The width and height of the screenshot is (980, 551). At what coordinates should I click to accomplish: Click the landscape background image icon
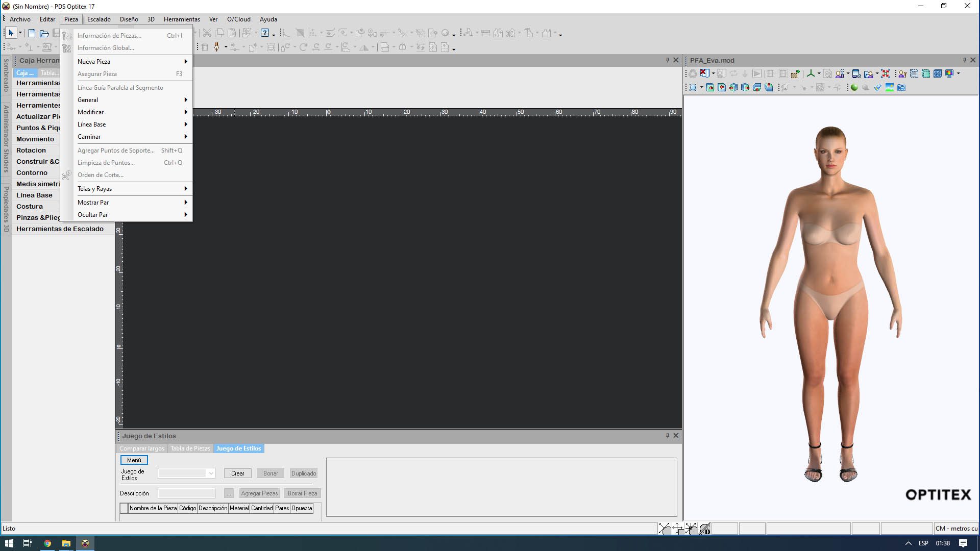(x=890, y=88)
